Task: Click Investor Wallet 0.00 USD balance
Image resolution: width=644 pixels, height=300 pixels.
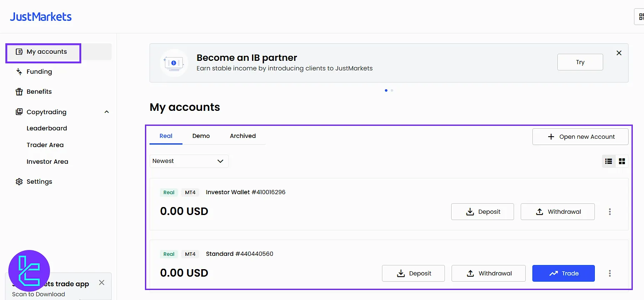Action: tap(184, 211)
